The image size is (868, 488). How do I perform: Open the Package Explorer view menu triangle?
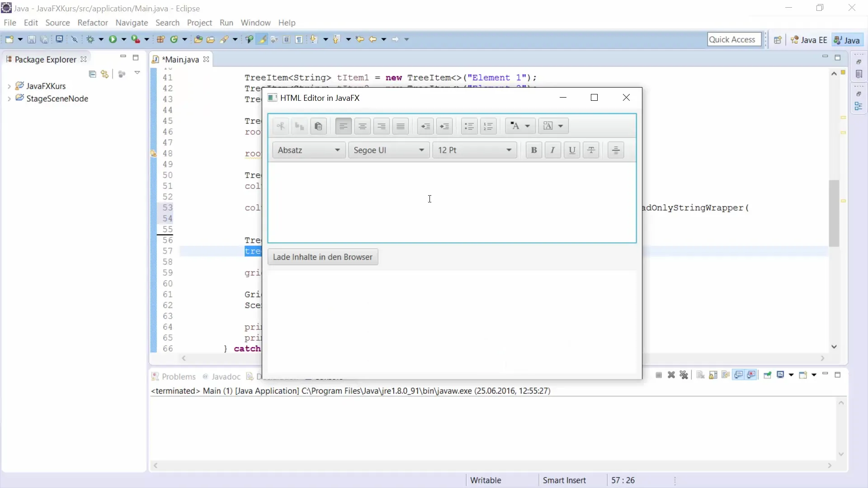(137, 73)
